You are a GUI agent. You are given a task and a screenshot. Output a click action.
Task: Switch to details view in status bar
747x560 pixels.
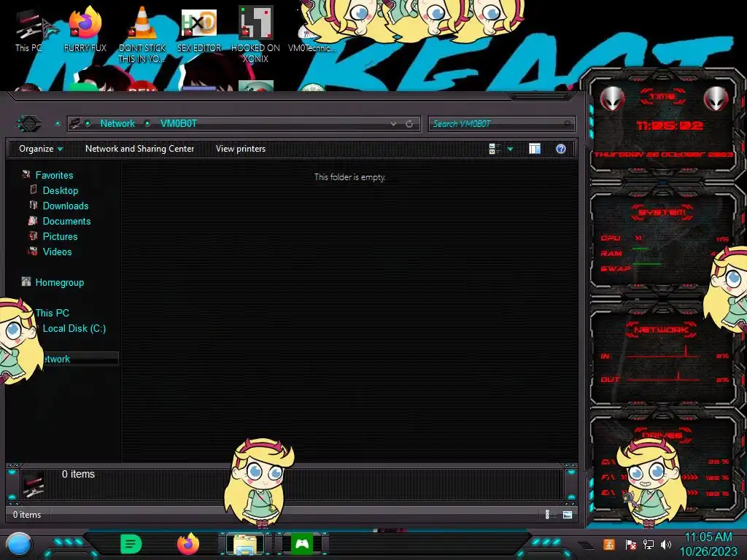[547, 514]
